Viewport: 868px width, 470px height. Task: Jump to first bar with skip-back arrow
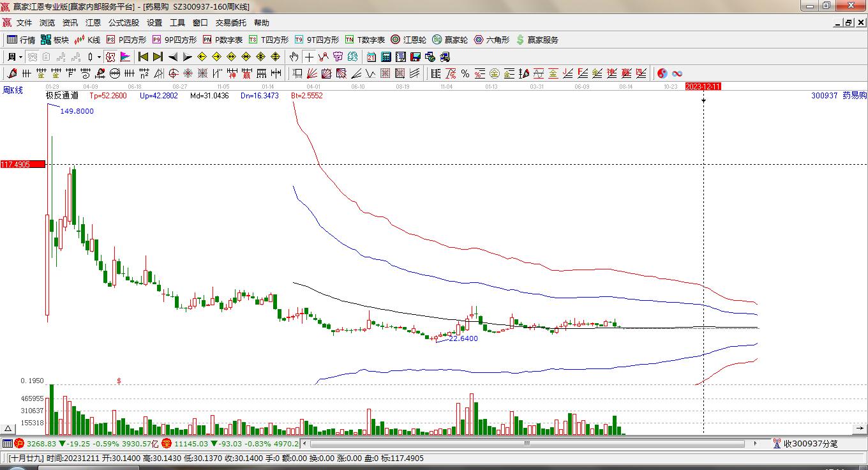pos(143,57)
